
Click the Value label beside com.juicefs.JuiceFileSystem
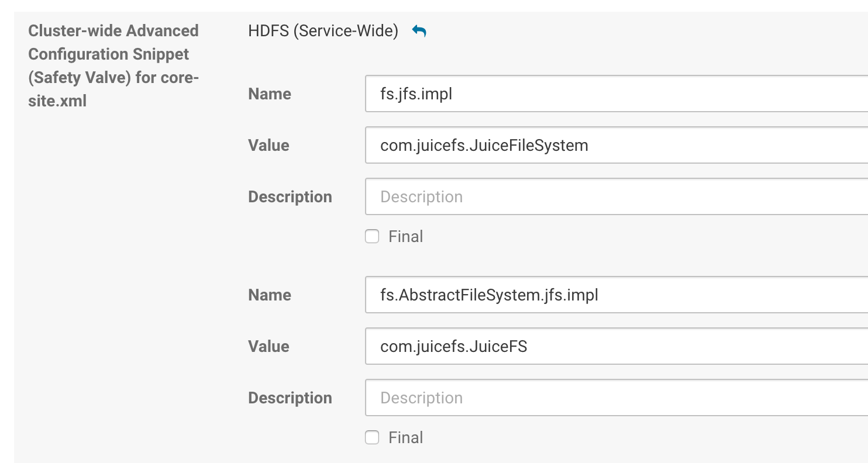(268, 146)
